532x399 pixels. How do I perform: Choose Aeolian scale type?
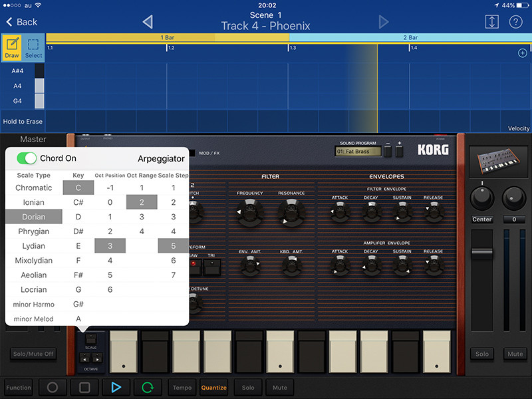click(x=34, y=275)
